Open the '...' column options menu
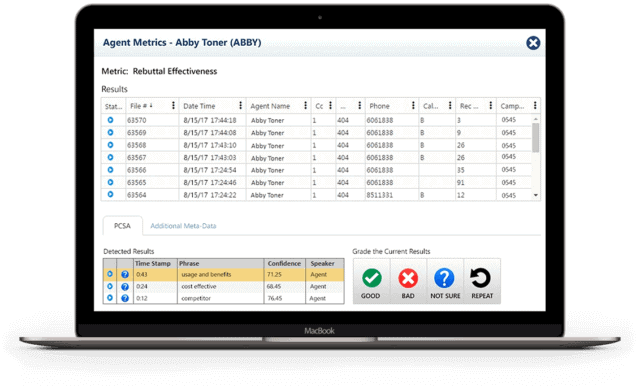Image resolution: width=640 pixels, height=386 pixels. pos(359,106)
